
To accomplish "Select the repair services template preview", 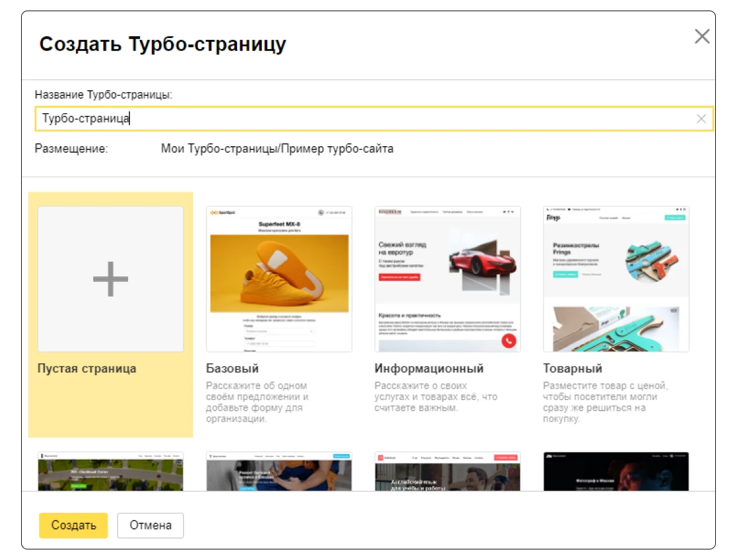I will (x=279, y=471).
